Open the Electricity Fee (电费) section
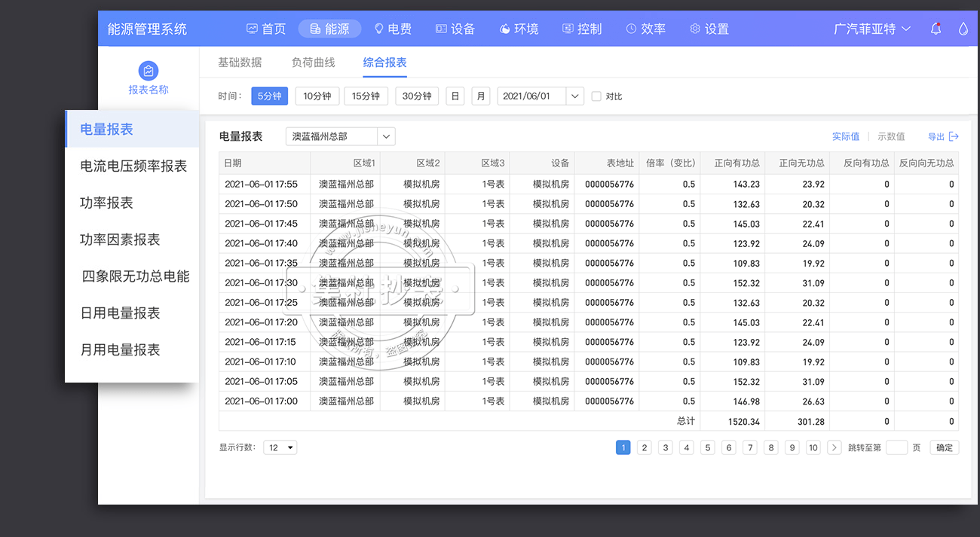 [393, 29]
